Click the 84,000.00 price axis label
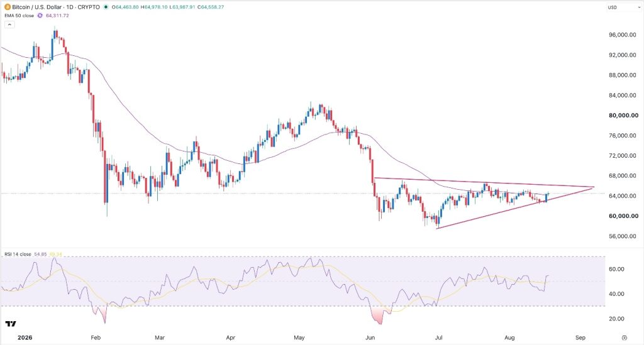The height and width of the screenshot is (345, 644). pos(622,95)
